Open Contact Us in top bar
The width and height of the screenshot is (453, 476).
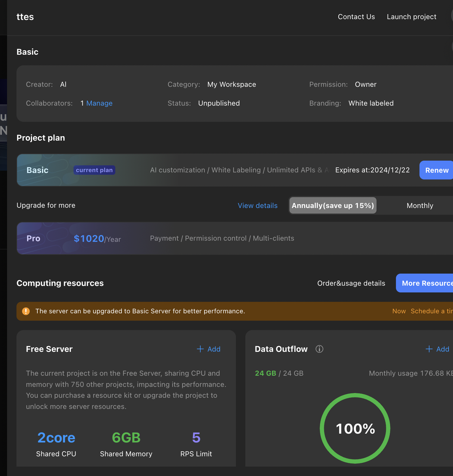356,17
